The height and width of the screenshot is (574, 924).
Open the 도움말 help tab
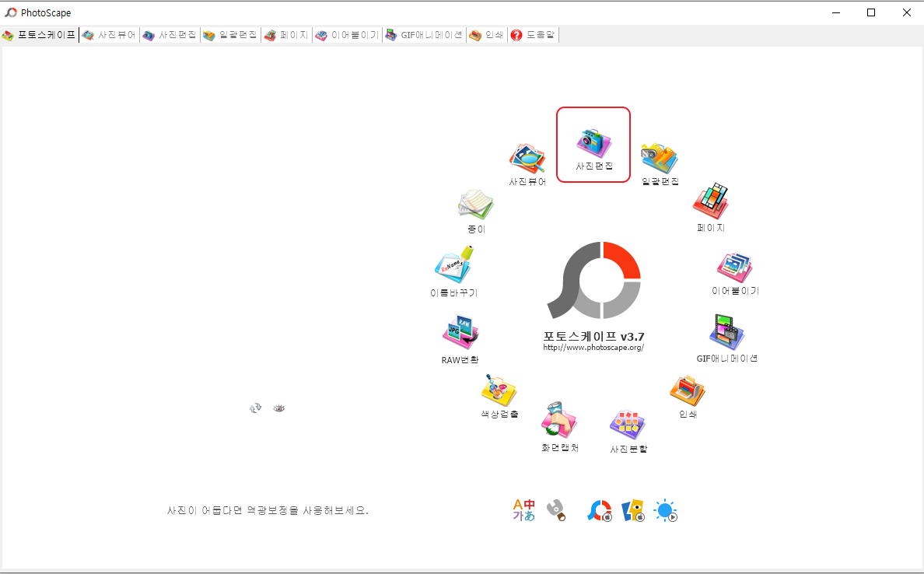coord(534,35)
